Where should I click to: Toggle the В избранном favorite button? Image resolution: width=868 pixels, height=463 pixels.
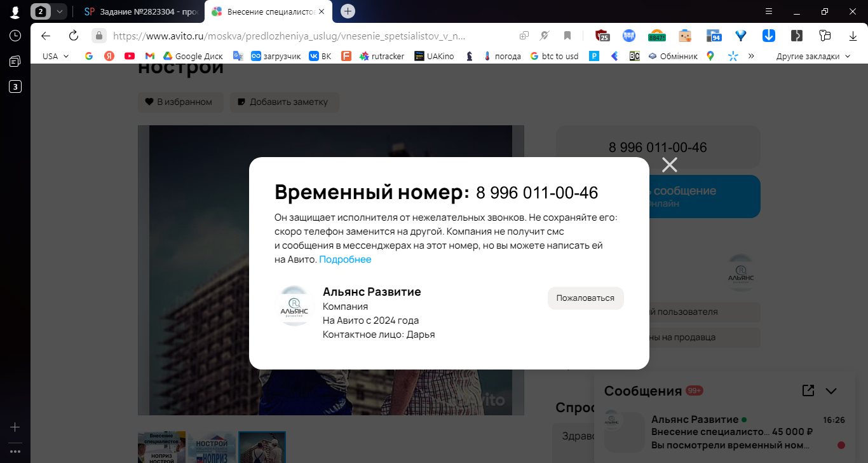(180, 102)
